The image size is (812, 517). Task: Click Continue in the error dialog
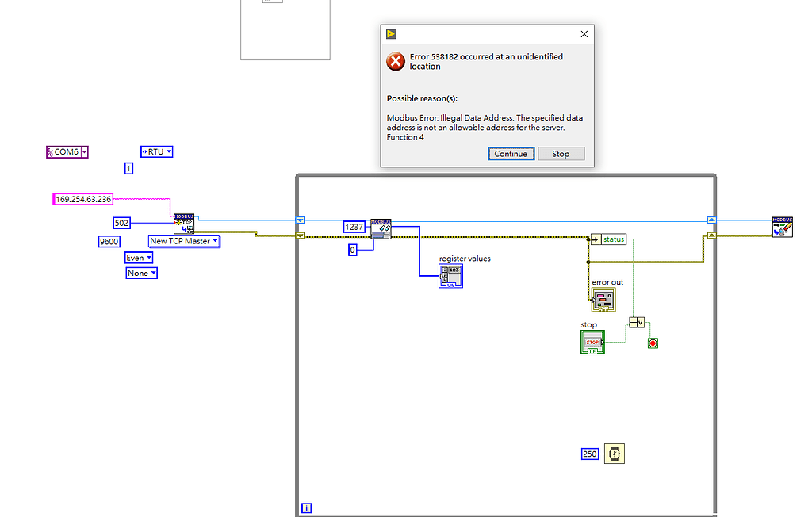coord(511,153)
